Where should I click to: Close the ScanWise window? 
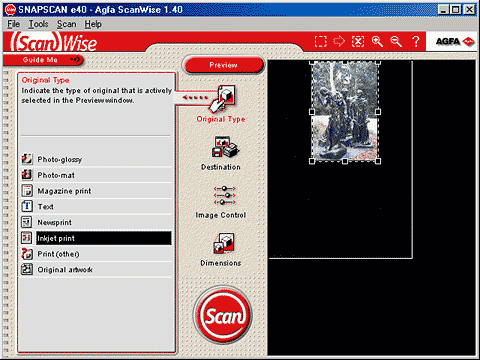coord(469,9)
